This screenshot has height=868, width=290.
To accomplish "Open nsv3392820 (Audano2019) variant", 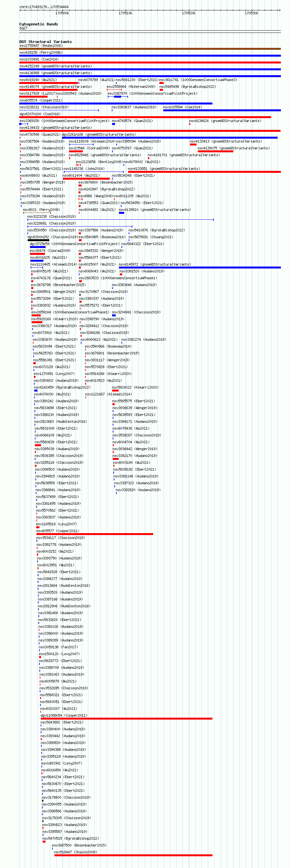I will point(138,490).
